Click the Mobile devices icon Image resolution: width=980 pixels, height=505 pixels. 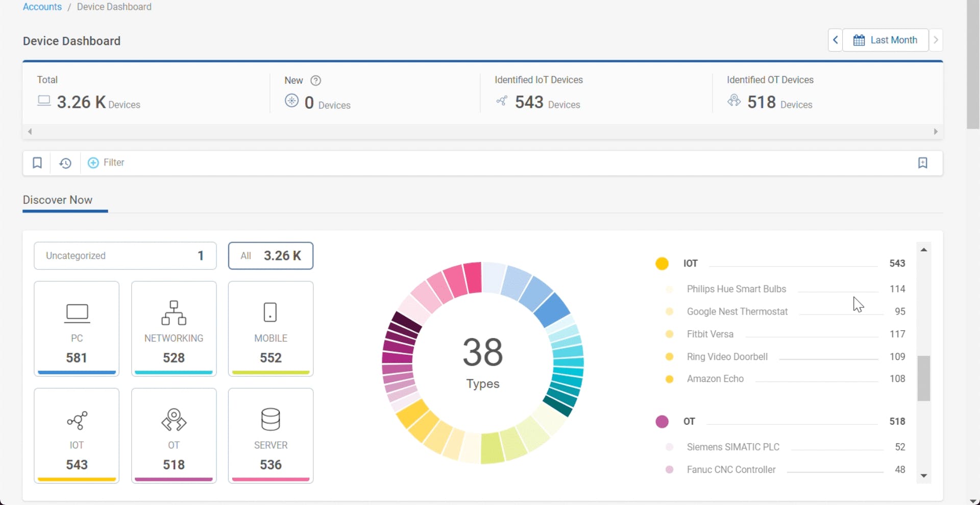tap(270, 312)
